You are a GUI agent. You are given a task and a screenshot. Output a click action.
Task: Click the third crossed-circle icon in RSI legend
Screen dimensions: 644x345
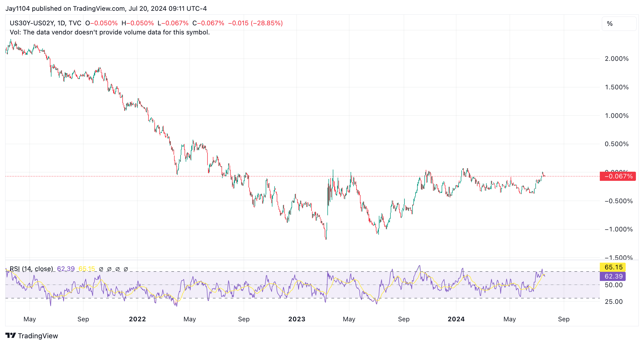117,269
